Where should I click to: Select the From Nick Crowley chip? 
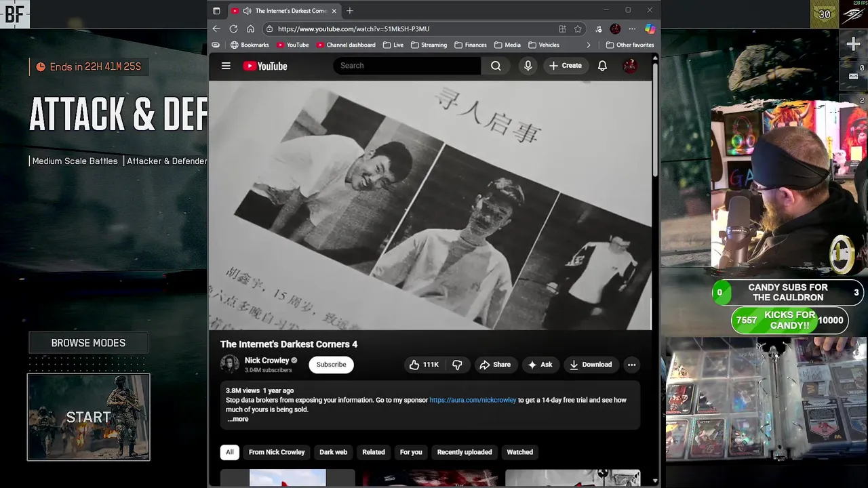point(277,452)
